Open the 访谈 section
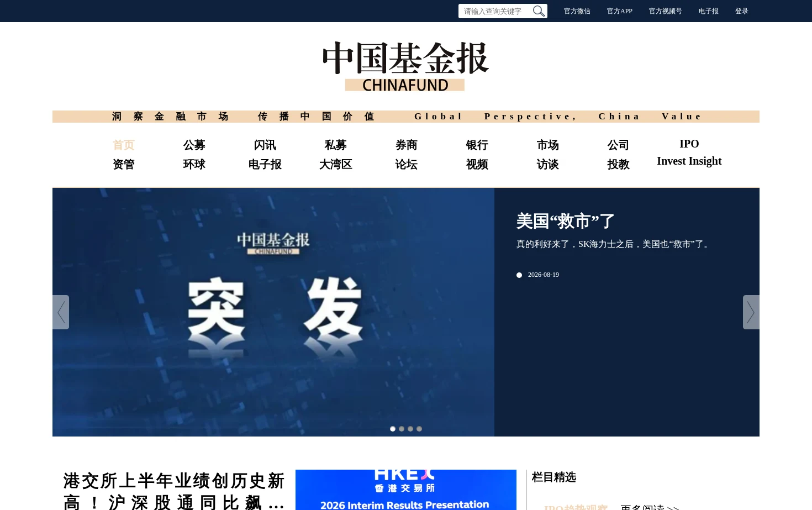 (548, 164)
